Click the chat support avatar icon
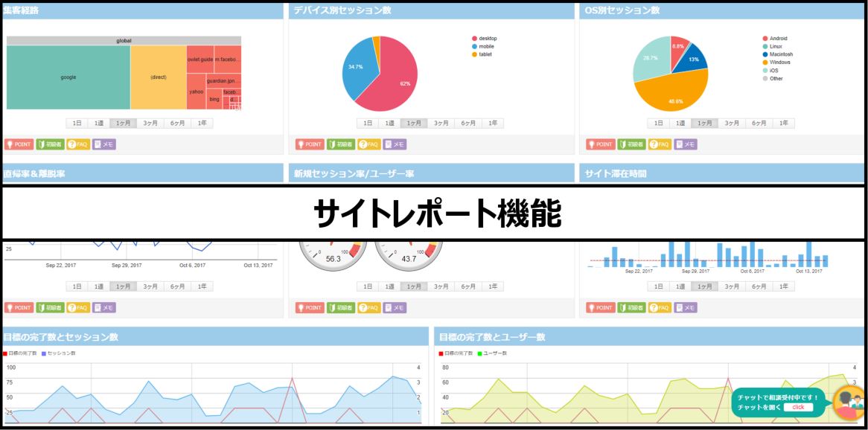 coord(849,402)
